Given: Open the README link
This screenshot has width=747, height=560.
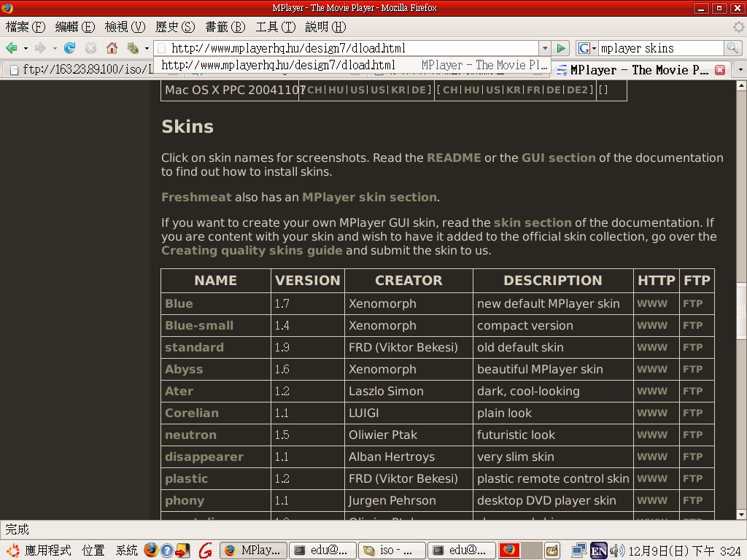Looking at the screenshot, I should pyautogui.click(x=454, y=157).
